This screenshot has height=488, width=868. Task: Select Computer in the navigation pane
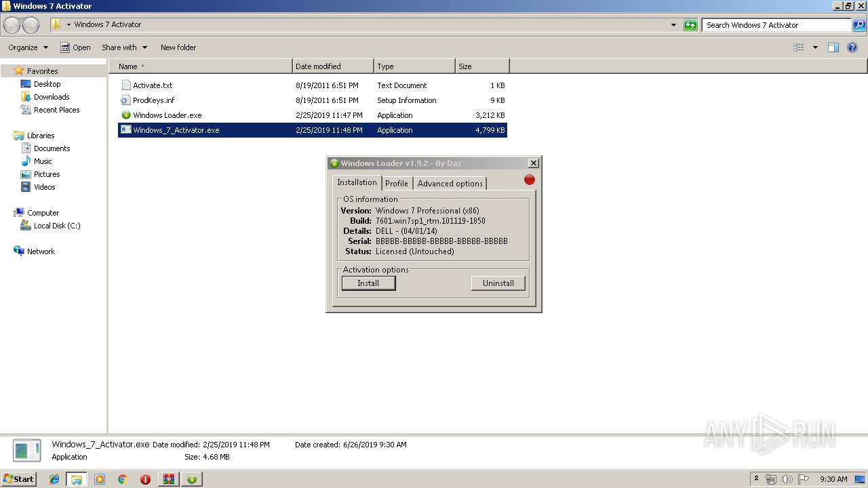point(43,213)
